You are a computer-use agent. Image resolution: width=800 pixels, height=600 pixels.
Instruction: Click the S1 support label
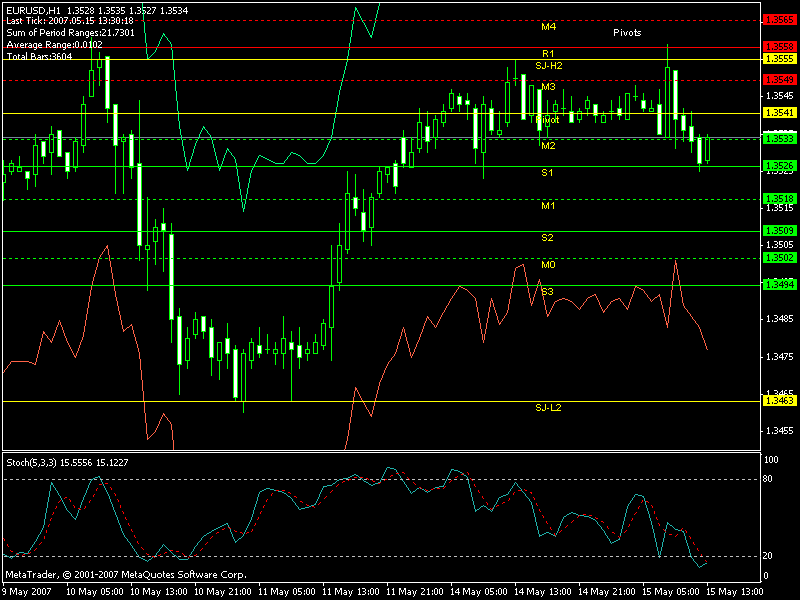pyautogui.click(x=548, y=173)
